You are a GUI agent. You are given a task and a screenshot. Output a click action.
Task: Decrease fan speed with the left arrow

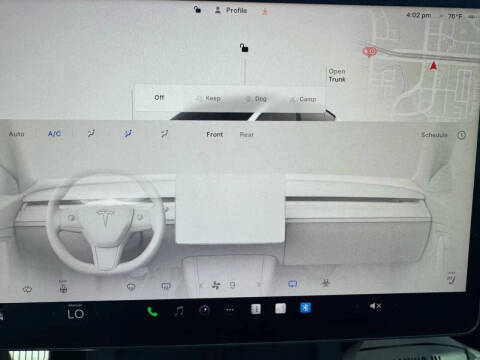point(201,285)
